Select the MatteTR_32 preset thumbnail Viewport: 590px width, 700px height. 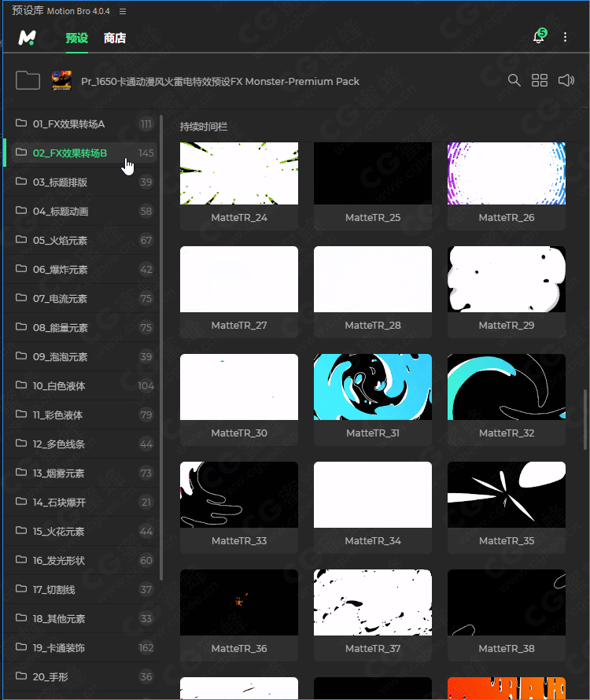pyautogui.click(x=507, y=387)
